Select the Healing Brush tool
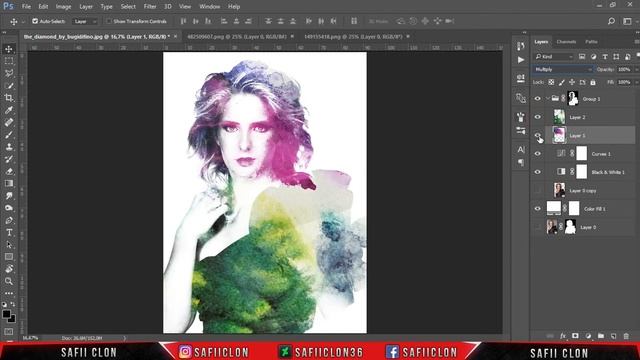Image resolution: width=640 pixels, height=360 pixels. tap(9, 122)
